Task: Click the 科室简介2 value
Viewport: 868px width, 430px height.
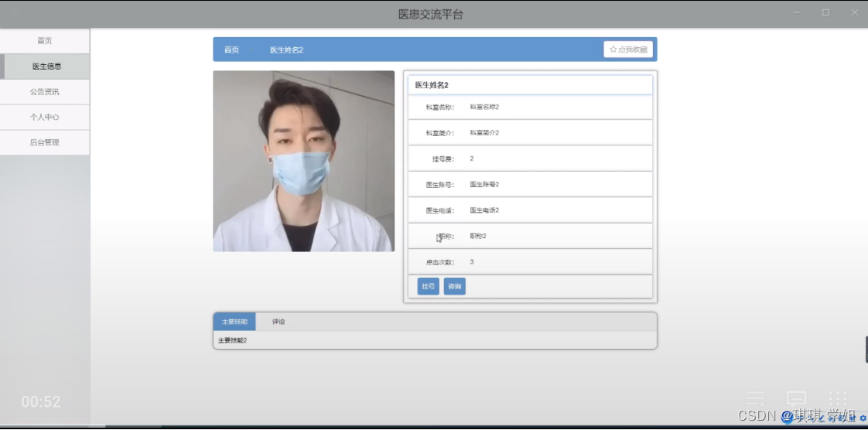Action: [x=484, y=133]
